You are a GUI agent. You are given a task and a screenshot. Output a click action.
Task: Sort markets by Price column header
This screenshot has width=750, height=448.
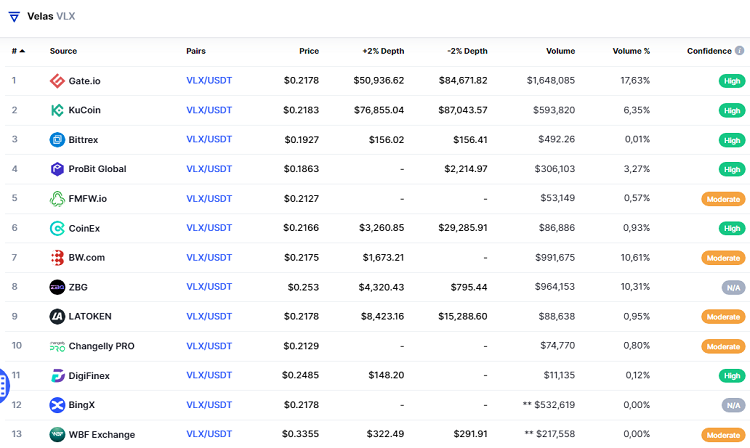(308, 51)
